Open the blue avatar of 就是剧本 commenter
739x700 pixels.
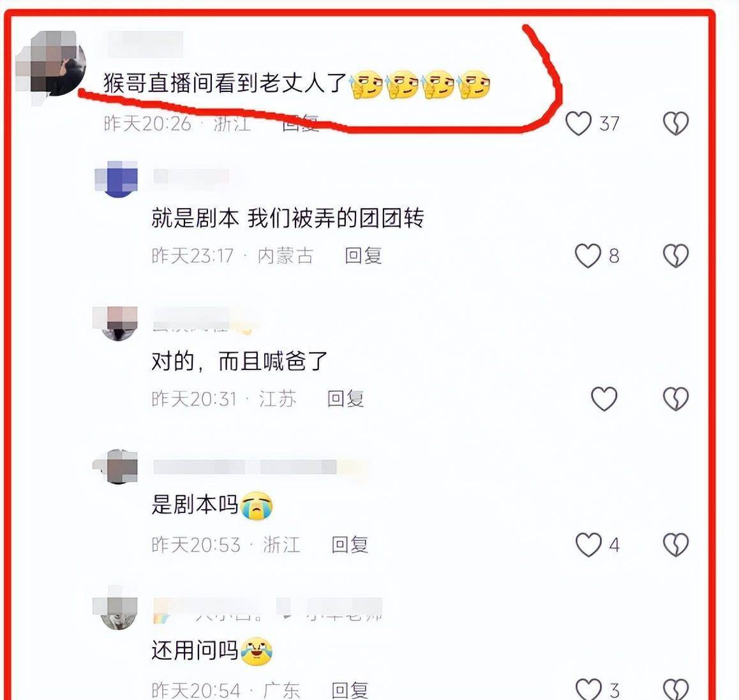(116, 179)
